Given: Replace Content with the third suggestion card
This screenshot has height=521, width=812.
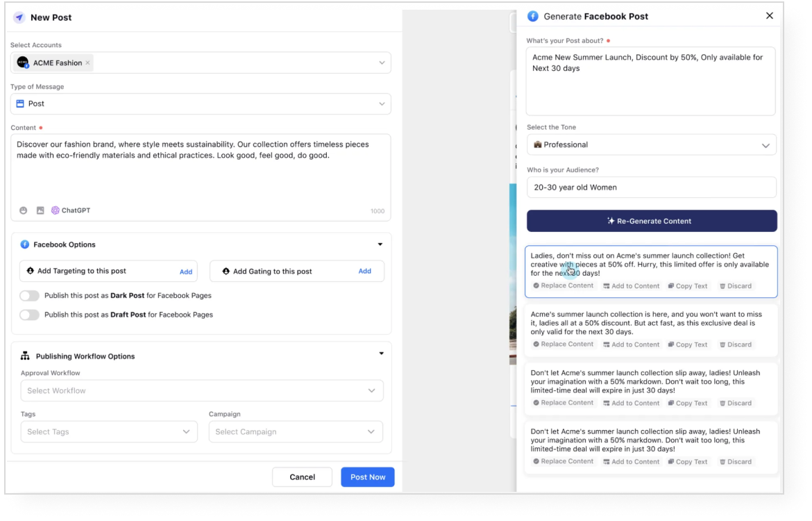Looking at the screenshot, I should (x=563, y=403).
